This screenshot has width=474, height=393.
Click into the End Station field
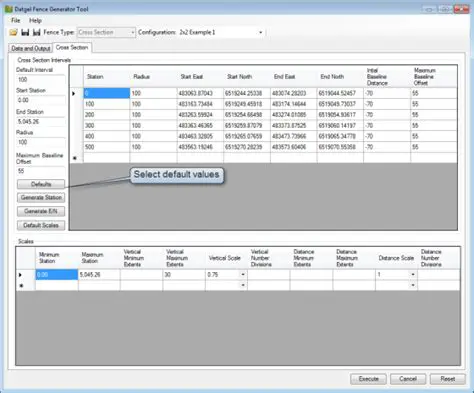point(41,122)
